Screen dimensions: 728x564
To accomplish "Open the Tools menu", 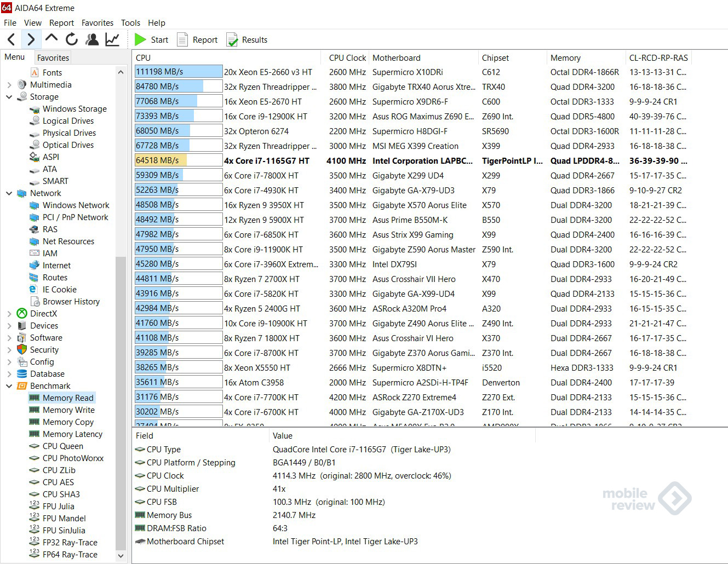I will click(x=130, y=23).
